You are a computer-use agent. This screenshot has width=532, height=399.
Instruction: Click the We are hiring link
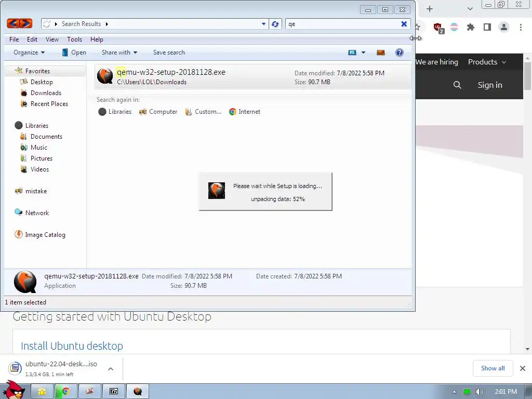[x=436, y=62]
